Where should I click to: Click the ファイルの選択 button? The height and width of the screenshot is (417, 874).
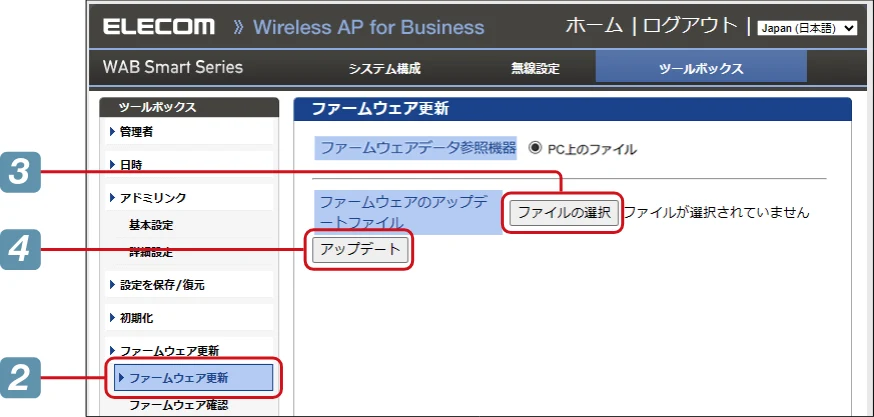click(564, 212)
